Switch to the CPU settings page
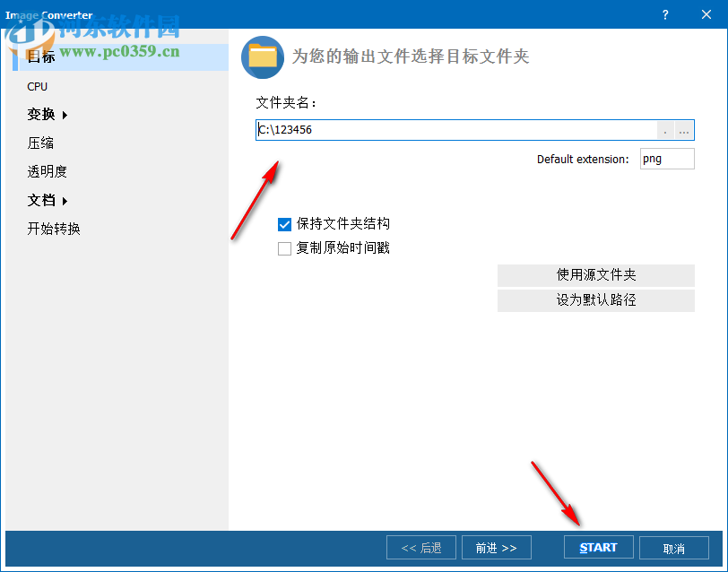The image size is (728, 572). pos(37,86)
